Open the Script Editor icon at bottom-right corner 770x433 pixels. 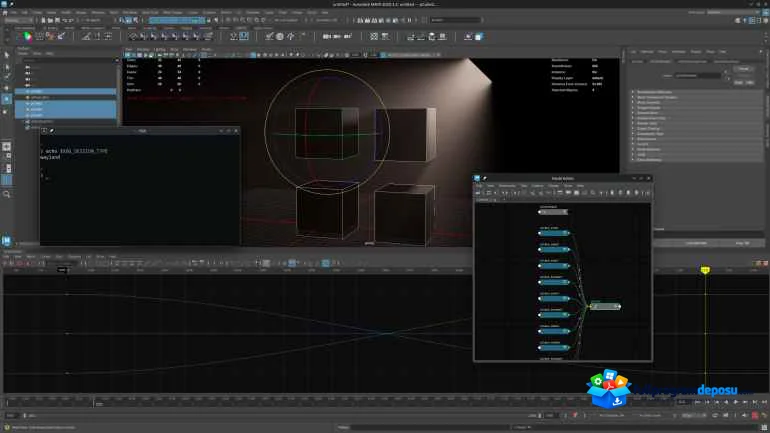tap(764, 428)
